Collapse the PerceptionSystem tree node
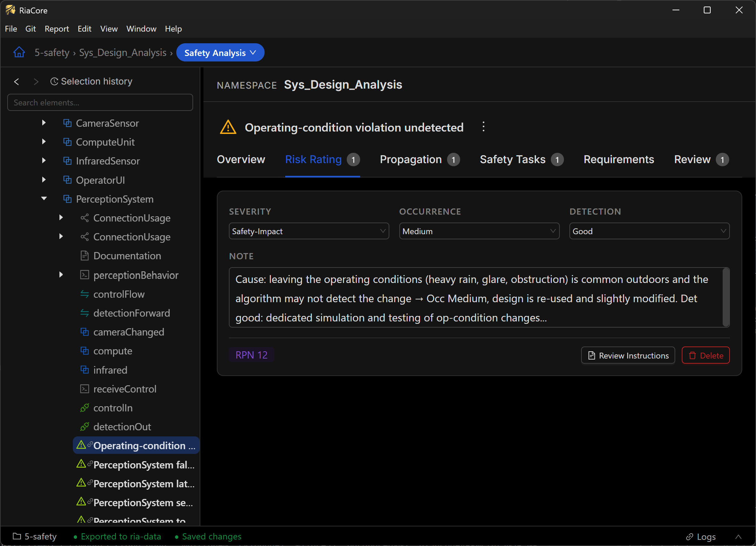The width and height of the screenshot is (756, 546). click(44, 199)
